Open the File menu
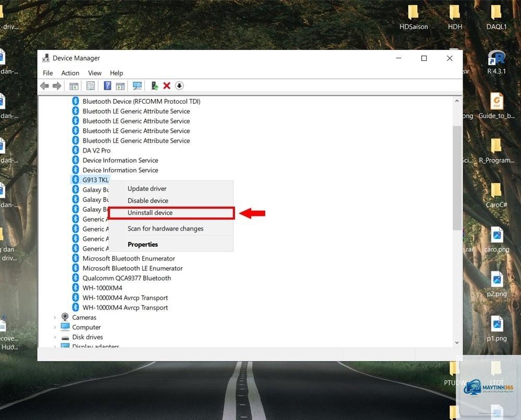The width and height of the screenshot is (521, 420). (48, 73)
